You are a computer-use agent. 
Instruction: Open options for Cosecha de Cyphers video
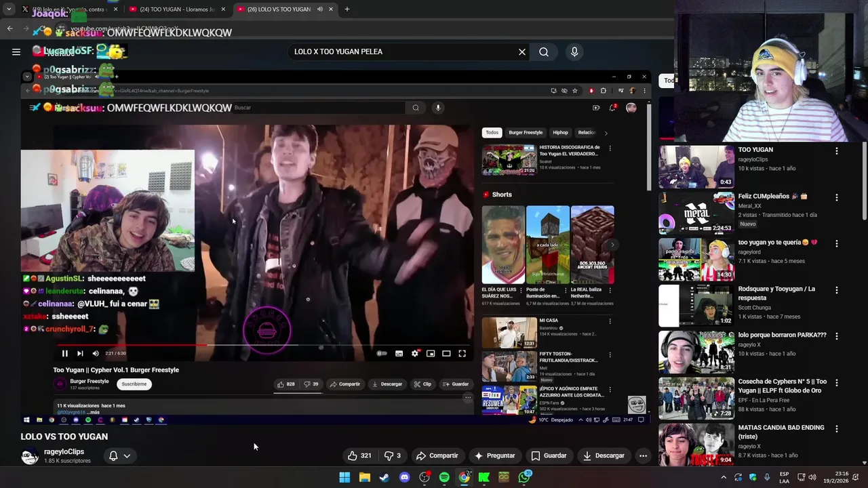836,383
